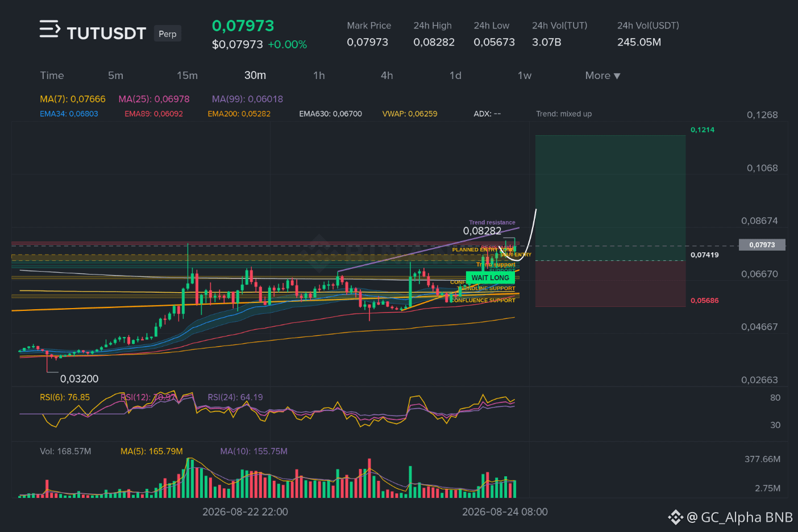Click the volume MA(10): 155.75M label
Screen dimensions: 798x532
[253, 451]
